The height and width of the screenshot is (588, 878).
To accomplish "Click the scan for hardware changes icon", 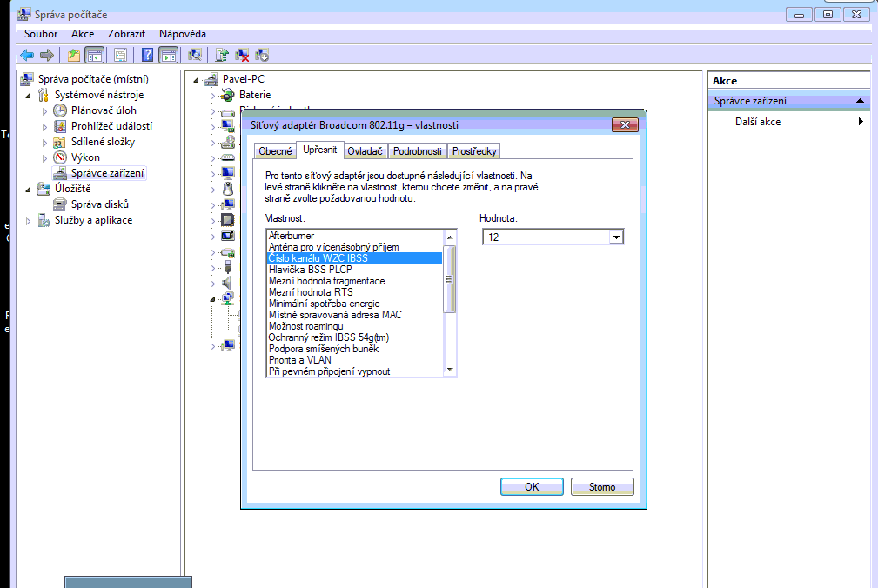I will coord(195,55).
